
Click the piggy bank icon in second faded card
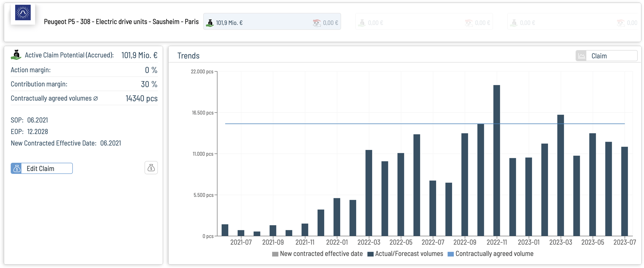(469, 23)
